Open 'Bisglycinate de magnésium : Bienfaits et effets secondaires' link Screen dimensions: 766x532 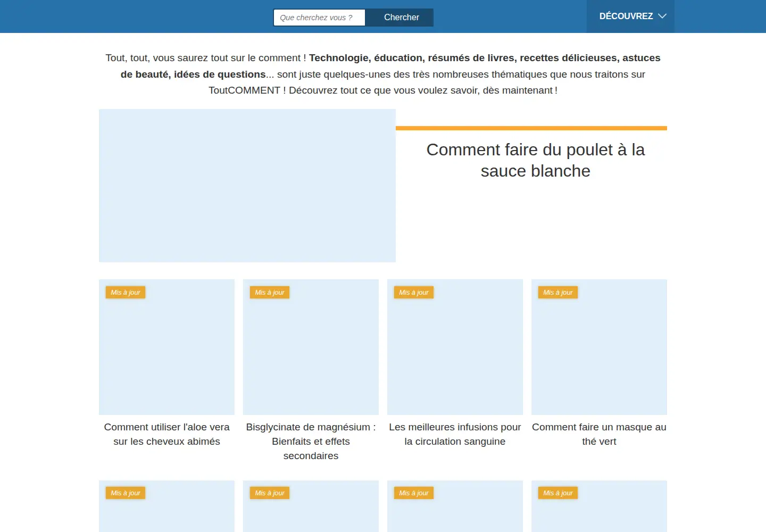311,441
